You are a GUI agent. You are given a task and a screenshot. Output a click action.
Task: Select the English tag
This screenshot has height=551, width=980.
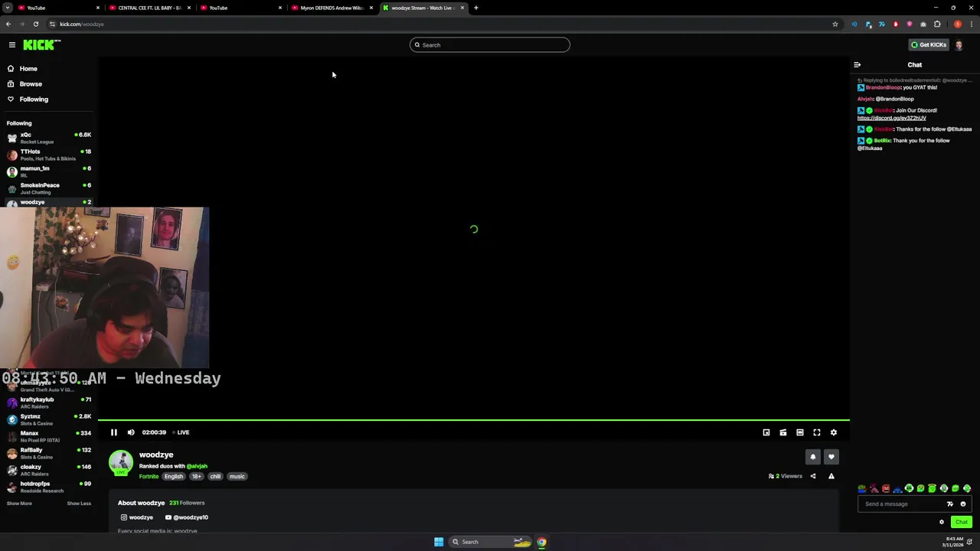(x=174, y=476)
